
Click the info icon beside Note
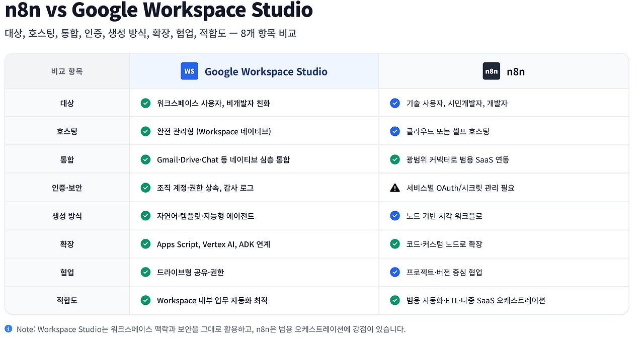[x=8, y=329]
